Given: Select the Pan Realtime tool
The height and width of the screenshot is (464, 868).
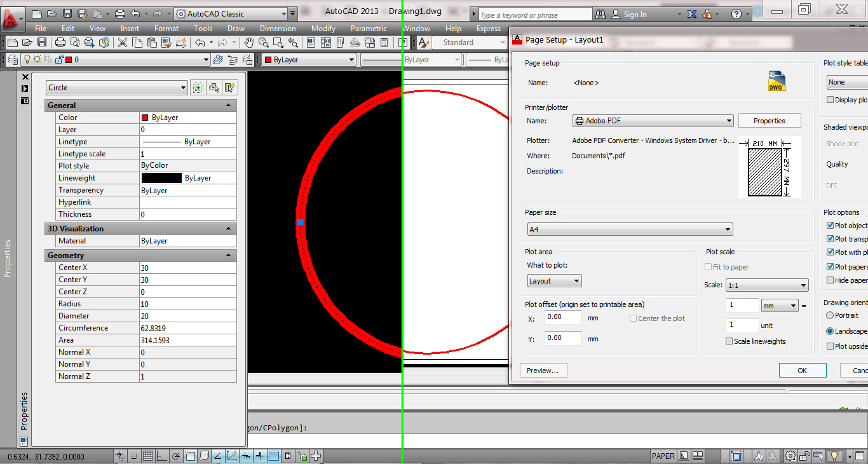Looking at the screenshot, I should [x=248, y=43].
